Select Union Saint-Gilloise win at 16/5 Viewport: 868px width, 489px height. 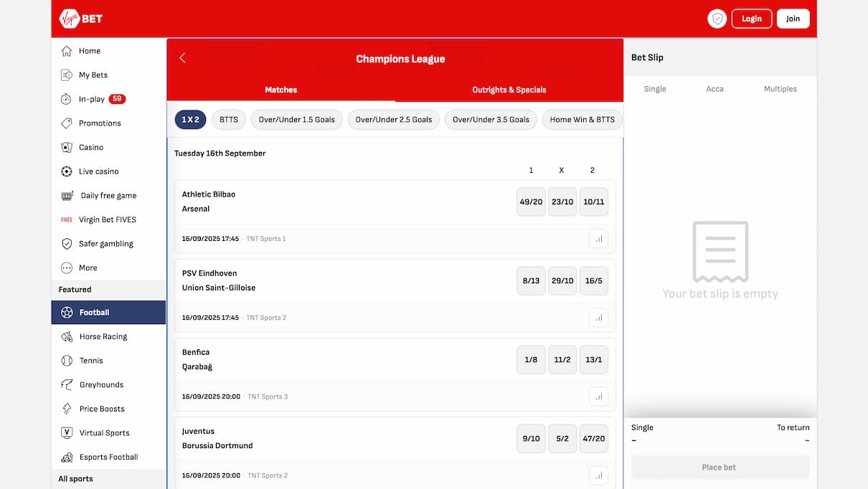point(594,281)
